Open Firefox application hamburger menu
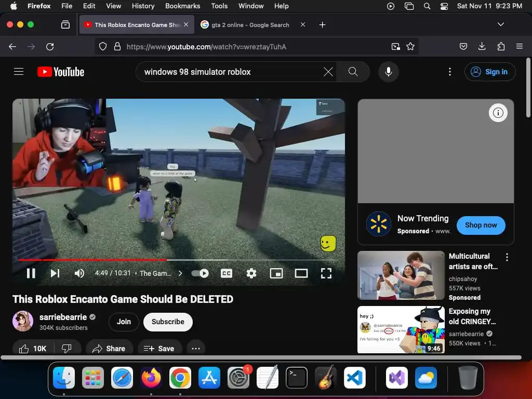The image size is (532, 399). (520, 46)
